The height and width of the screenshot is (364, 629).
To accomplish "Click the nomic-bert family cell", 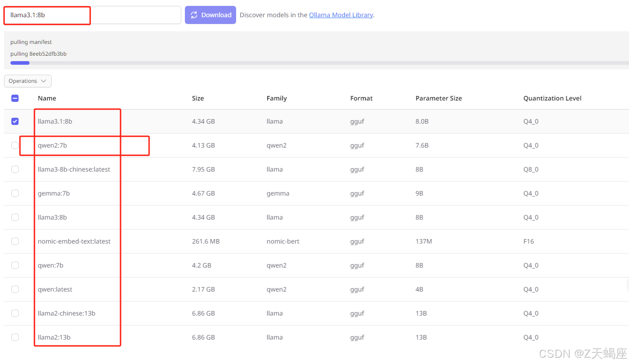I will point(283,241).
